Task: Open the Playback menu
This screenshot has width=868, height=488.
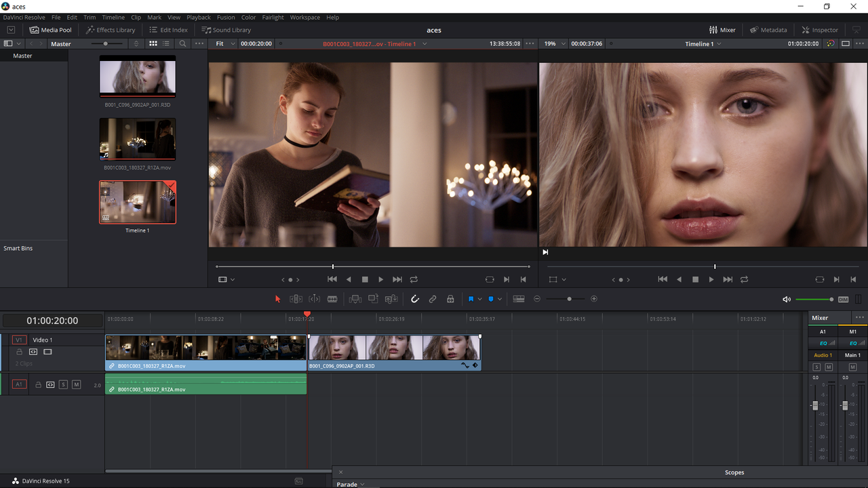Action: point(199,17)
